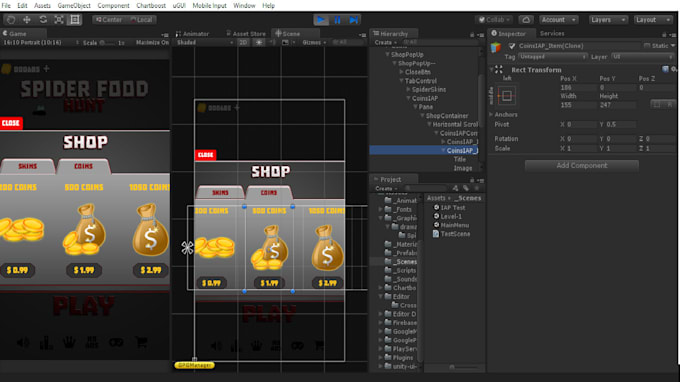
Task: Toggle scene audio with the speaker icon
Action: tap(272, 42)
